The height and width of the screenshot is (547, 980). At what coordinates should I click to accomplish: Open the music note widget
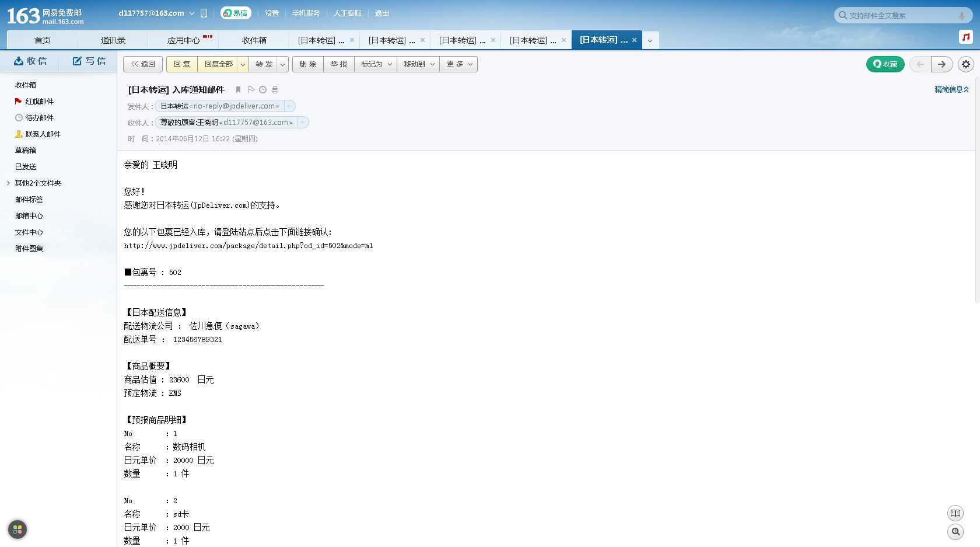point(966,37)
